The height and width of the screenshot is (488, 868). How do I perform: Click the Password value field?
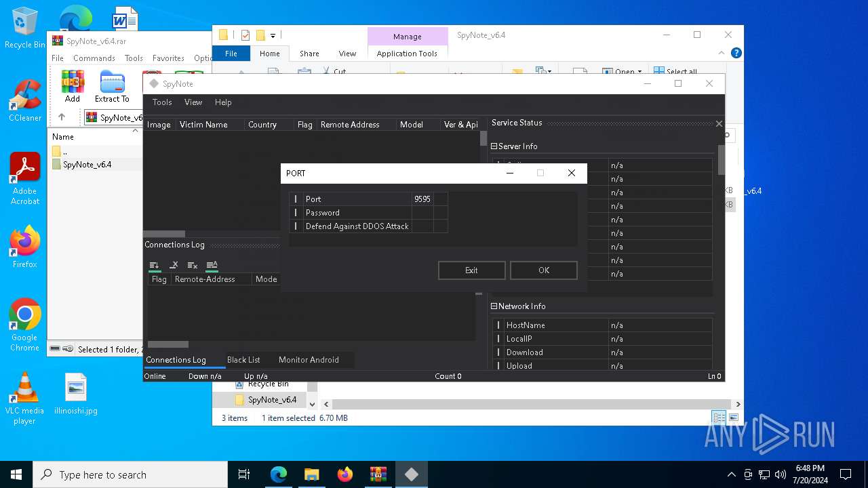[x=422, y=212]
